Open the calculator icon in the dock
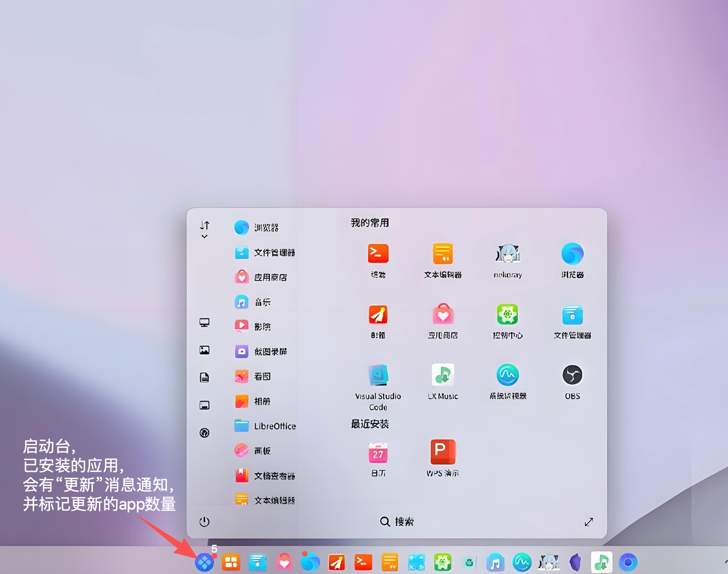Viewport: 728px width, 574px height. tap(416, 562)
